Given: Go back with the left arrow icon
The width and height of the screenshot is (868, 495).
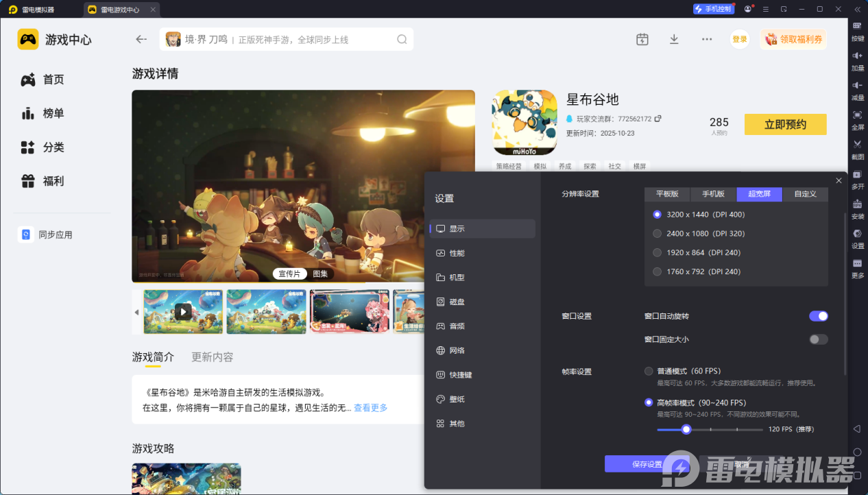Looking at the screenshot, I should [x=141, y=39].
